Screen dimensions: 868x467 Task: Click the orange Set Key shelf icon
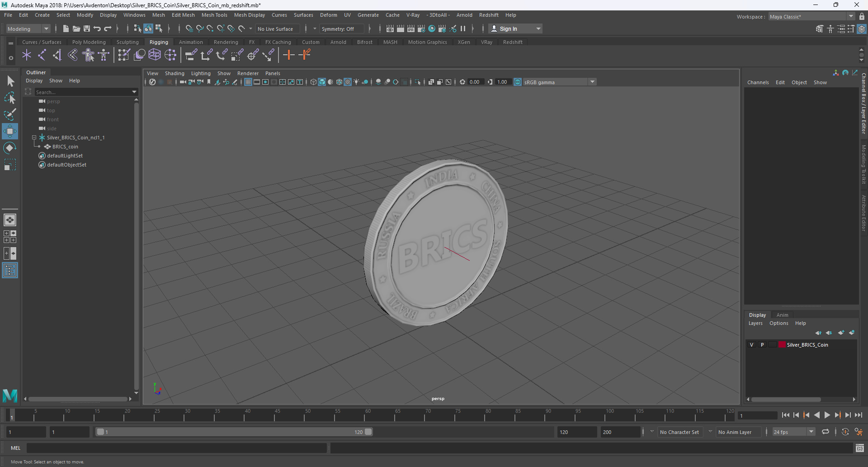[x=288, y=55]
